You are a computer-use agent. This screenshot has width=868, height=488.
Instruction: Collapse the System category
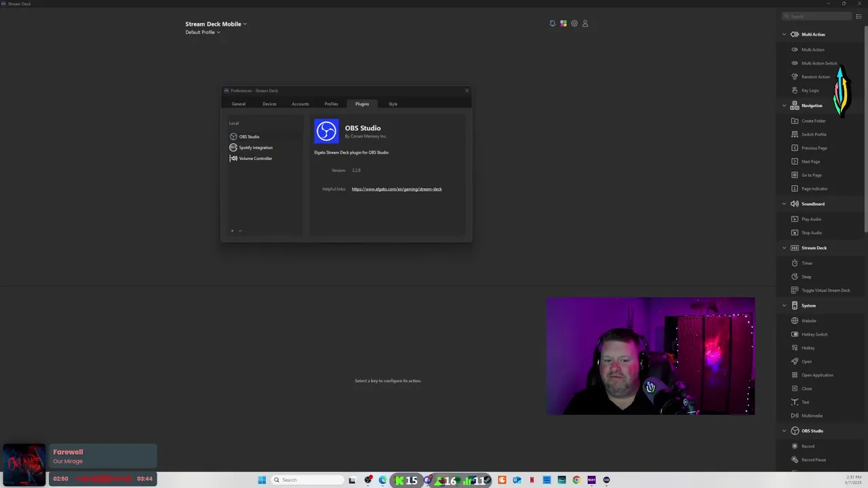[785, 306]
